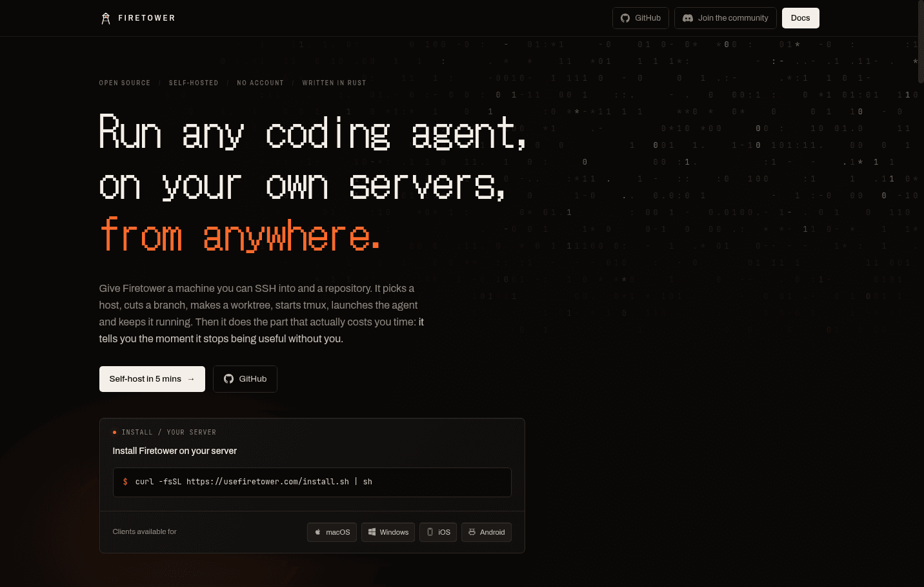Click the INSTALL / YOUR SERVER label

(169, 433)
